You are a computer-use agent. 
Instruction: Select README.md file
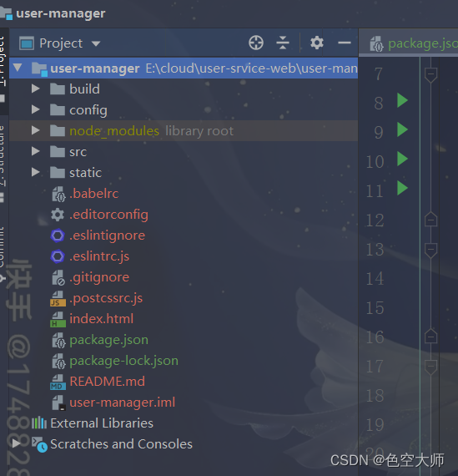pyautogui.click(x=107, y=382)
